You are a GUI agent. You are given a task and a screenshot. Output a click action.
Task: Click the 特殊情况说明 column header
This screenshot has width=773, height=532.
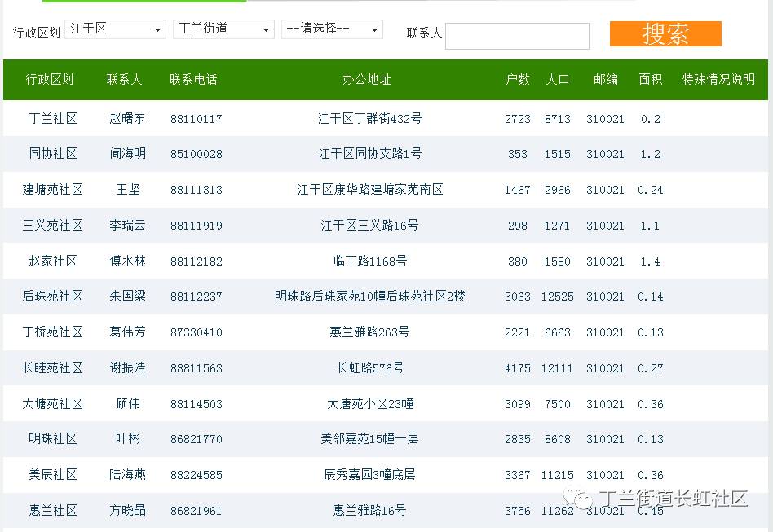tap(718, 79)
